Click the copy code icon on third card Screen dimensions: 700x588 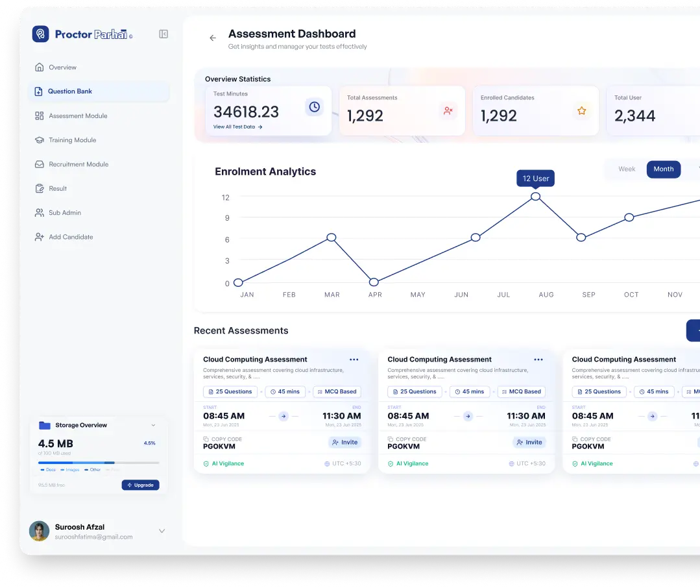575,439
